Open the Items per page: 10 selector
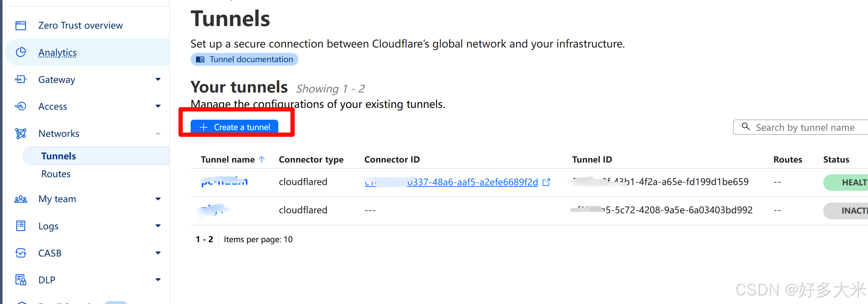The width and height of the screenshot is (868, 304). pos(258,239)
